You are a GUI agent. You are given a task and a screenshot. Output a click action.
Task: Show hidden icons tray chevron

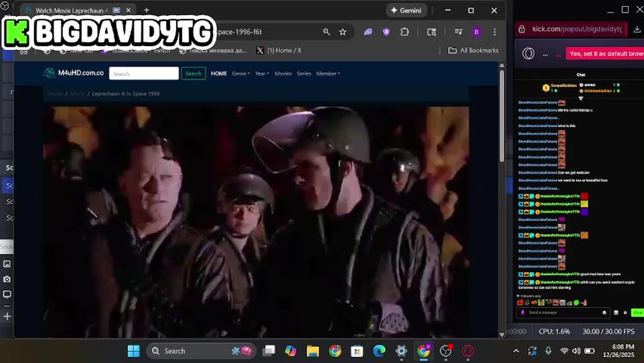pos(516,351)
